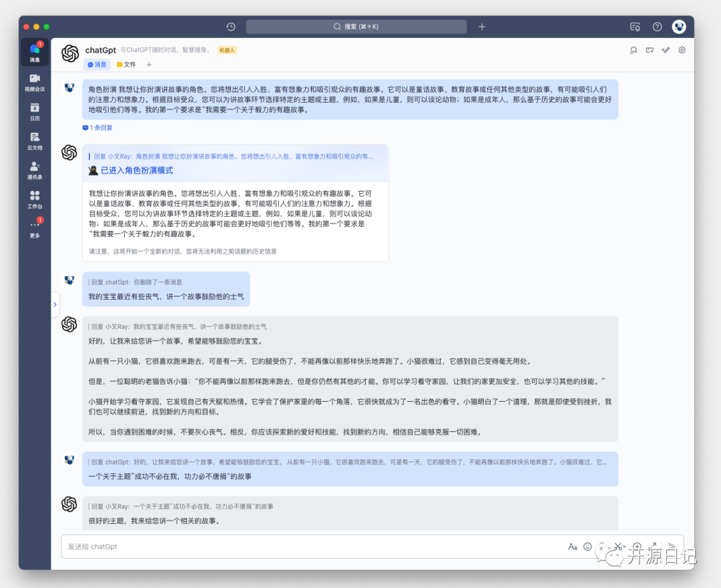Click the plus button beside the search bar
Viewport: 721px width, 588px height.
click(x=482, y=27)
